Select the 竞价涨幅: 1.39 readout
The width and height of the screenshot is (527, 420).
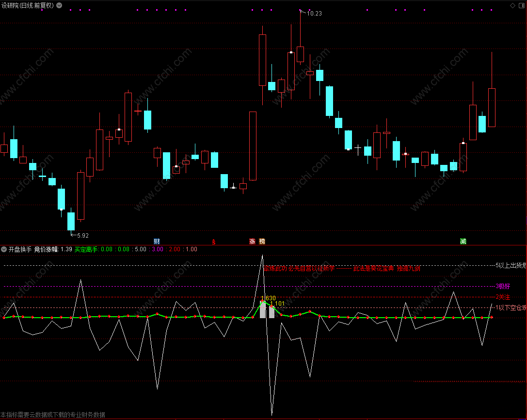pyautogui.click(x=53, y=249)
